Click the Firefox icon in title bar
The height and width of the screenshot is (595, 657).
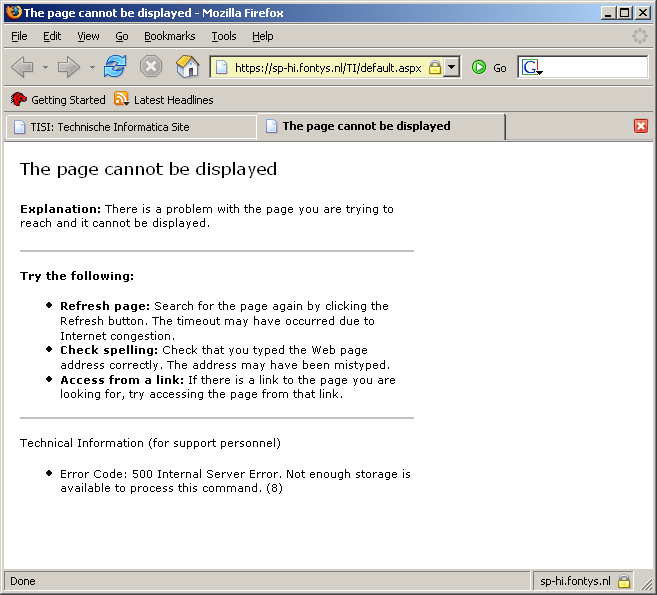(x=13, y=12)
